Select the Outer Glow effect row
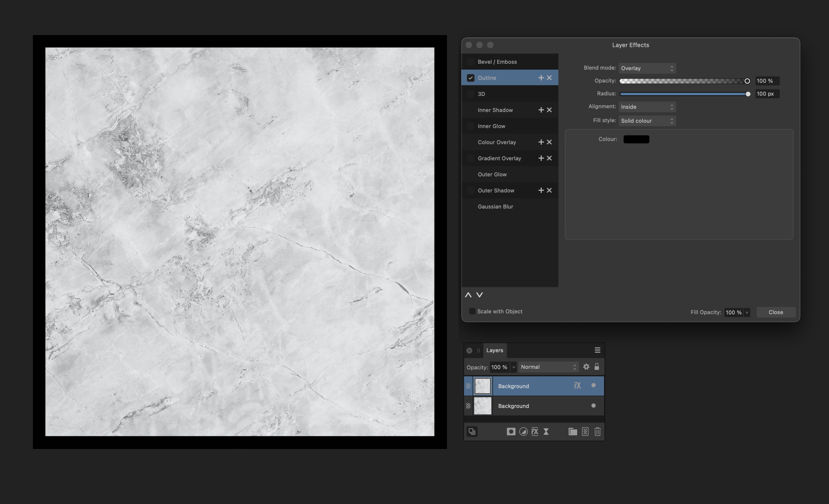 509,174
